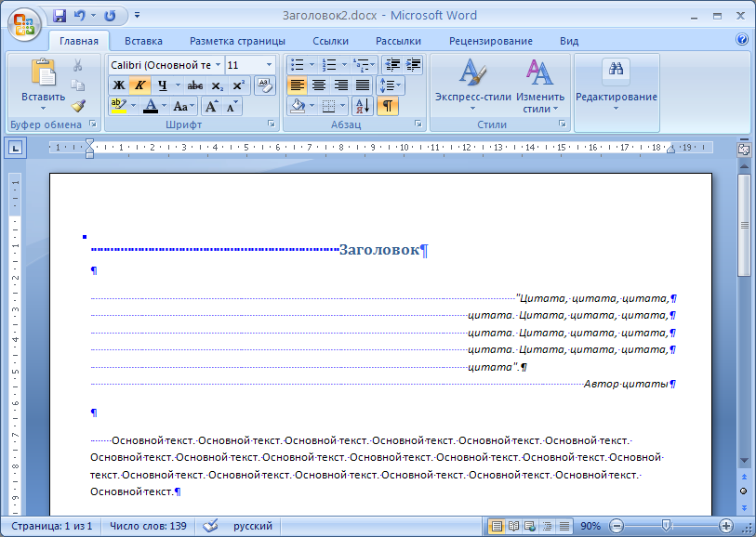
Task: Click the word count Число слов: 139
Action: tap(148, 526)
